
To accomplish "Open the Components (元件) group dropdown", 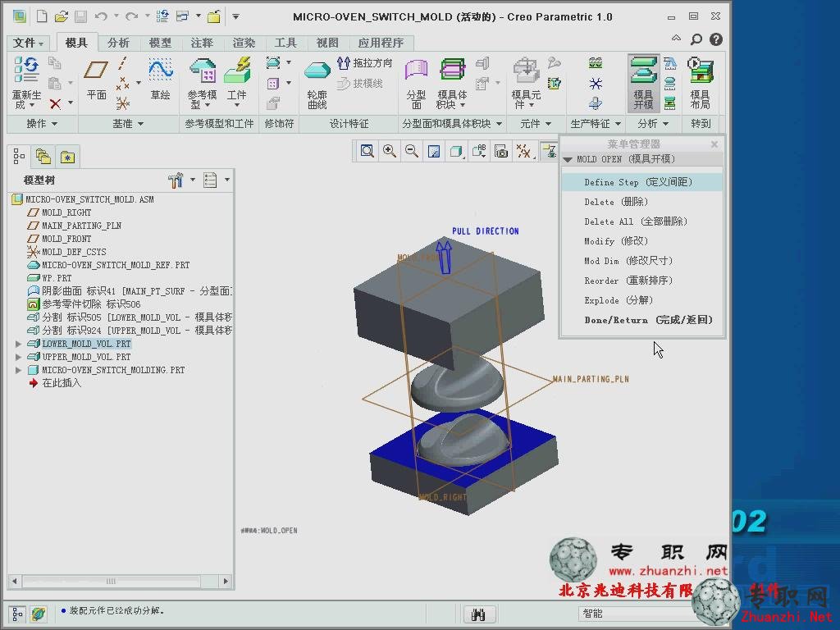I will (x=535, y=124).
